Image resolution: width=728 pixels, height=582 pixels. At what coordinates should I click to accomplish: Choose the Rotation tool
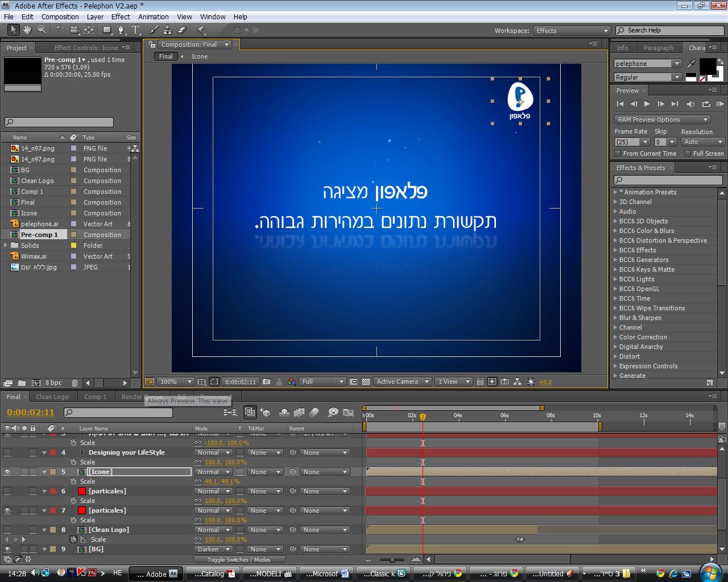[x=60, y=30]
